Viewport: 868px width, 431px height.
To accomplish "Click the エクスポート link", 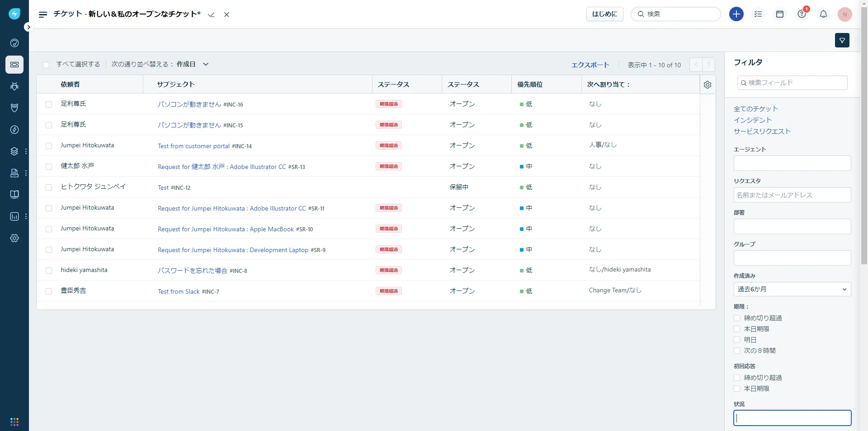I will coord(590,65).
